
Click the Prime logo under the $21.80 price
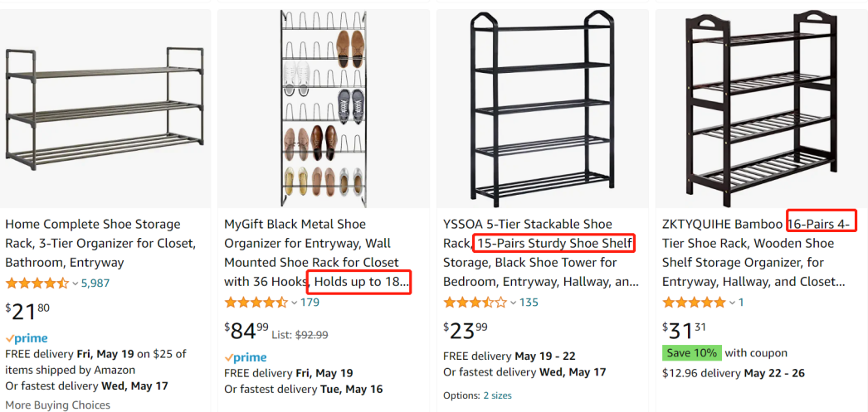27,338
